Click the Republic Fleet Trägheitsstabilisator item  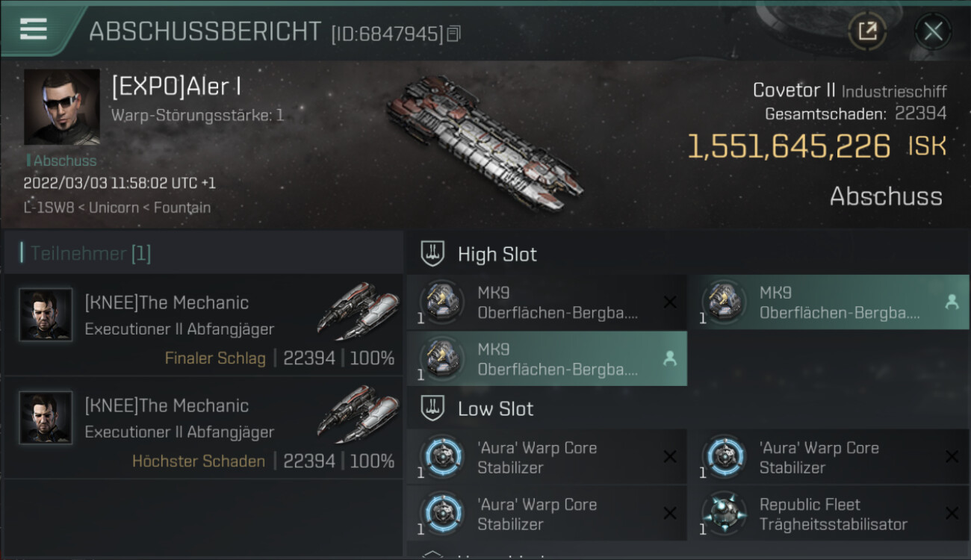(x=828, y=514)
